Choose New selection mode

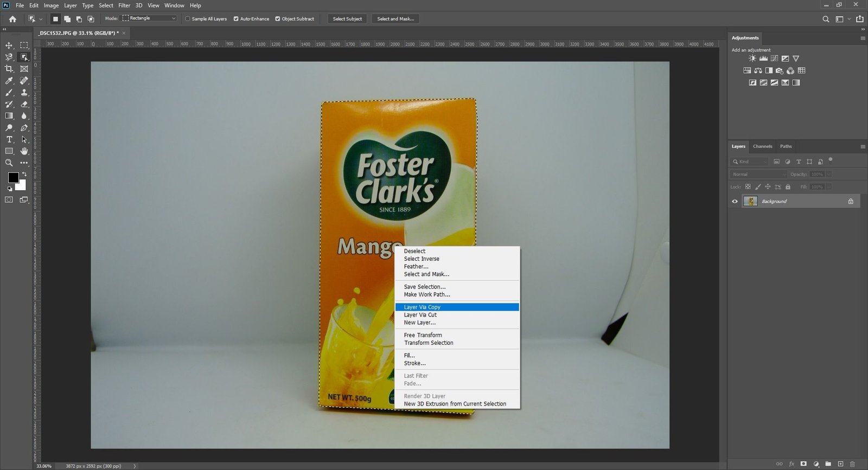(x=55, y=19)
